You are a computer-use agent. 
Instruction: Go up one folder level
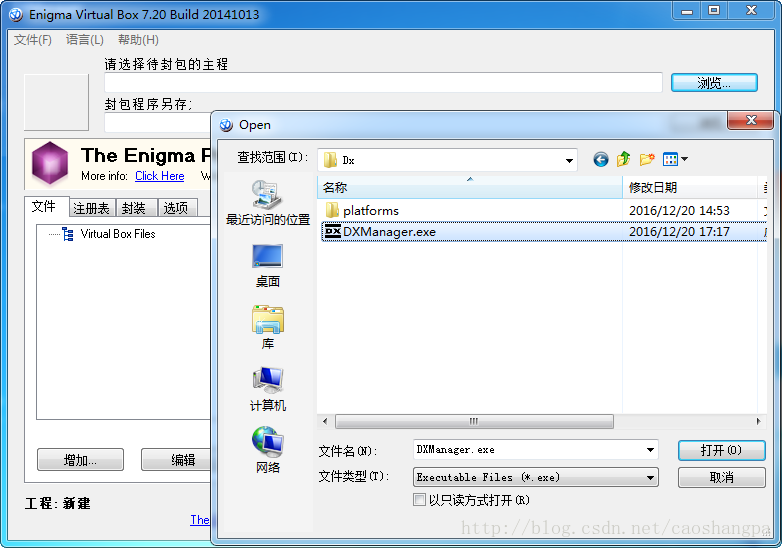pos(623,160)
